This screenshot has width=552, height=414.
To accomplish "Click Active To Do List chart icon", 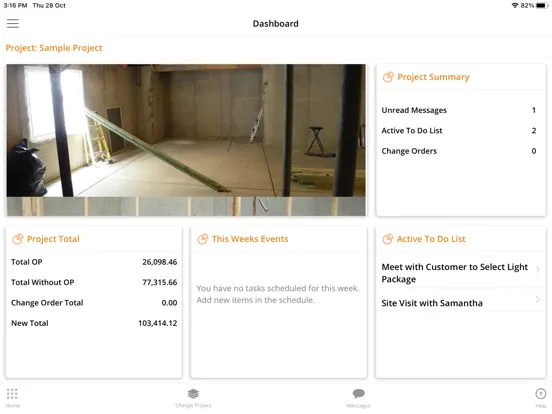I will click(388, 239).
